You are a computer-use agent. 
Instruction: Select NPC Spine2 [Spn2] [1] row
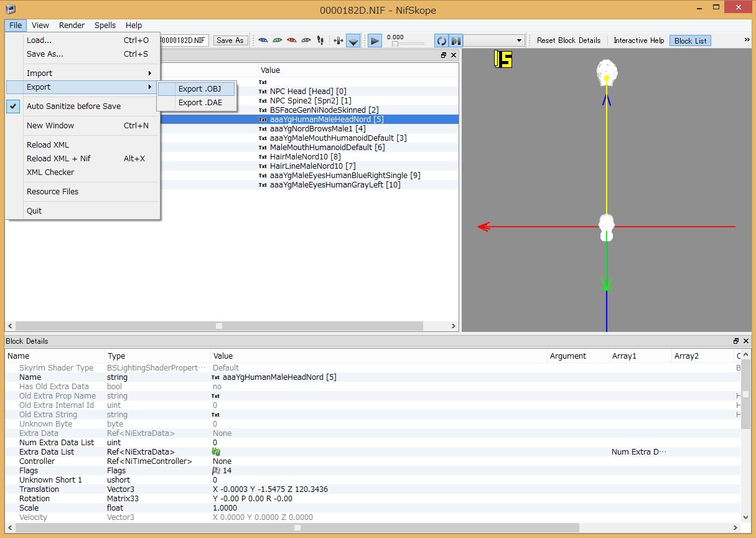(310, 100)
